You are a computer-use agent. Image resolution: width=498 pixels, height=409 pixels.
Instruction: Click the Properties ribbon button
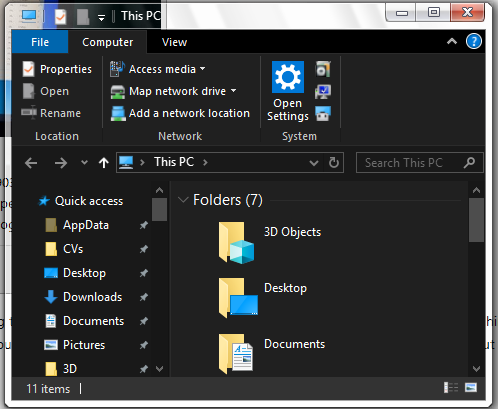57,69
